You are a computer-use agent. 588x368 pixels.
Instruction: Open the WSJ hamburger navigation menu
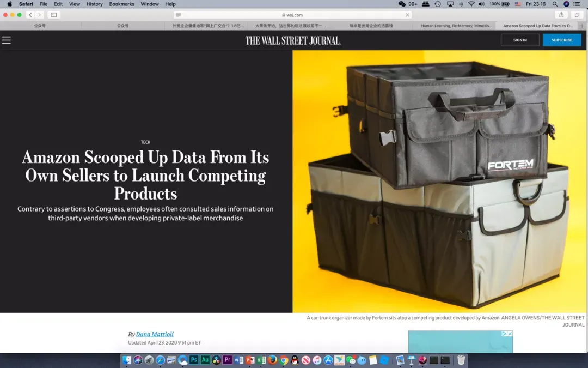coord(7,40)
